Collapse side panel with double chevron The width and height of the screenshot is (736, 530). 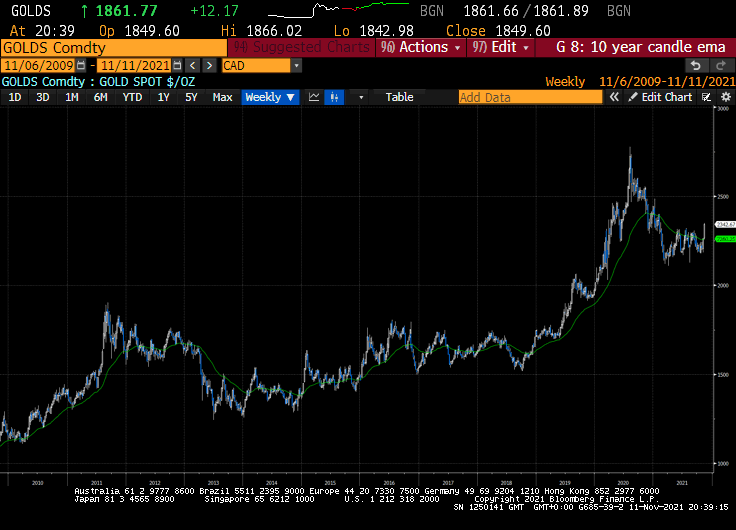(x=613, y=97)
